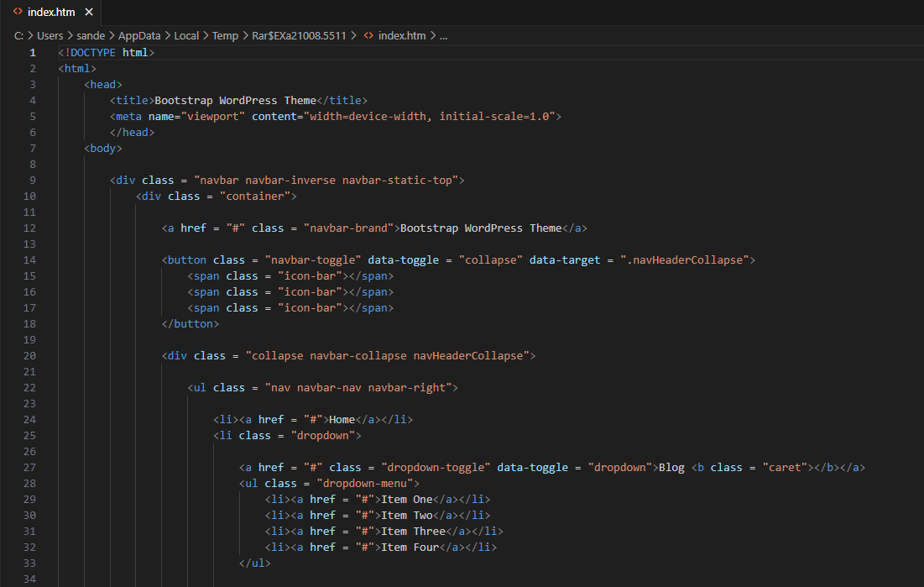Open the AppData breadcrumb folder
This screenshot has height=587, width=924.
click(139, 36)
